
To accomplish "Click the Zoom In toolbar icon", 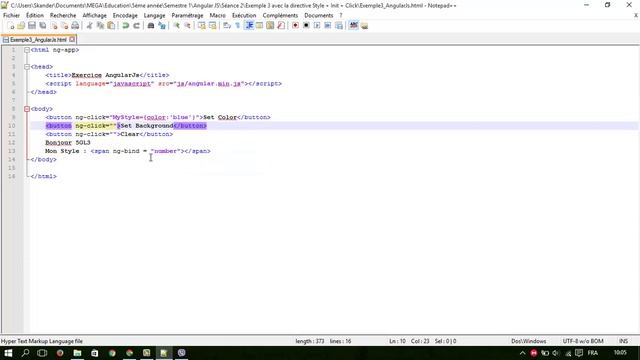I will [x=176, y=26].
